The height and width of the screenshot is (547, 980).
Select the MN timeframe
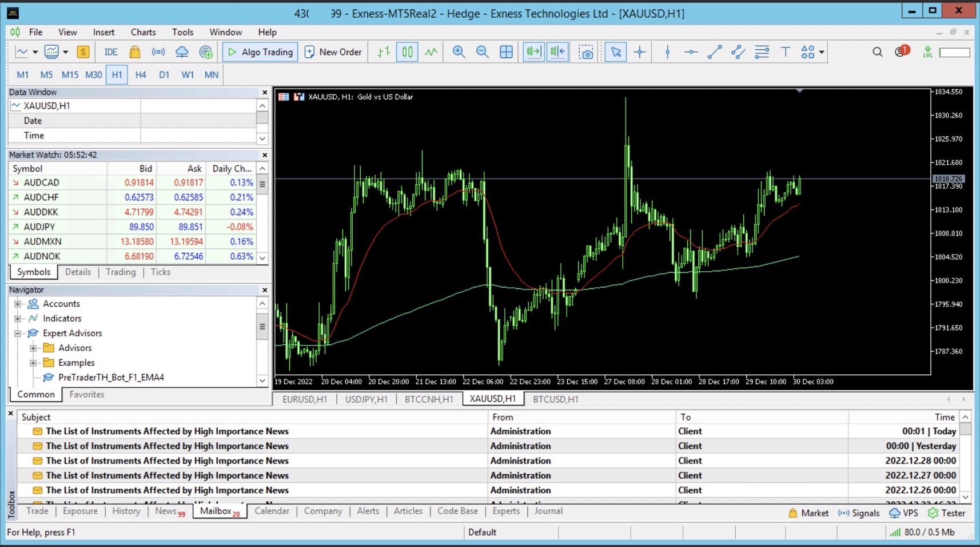coord(212,75)
